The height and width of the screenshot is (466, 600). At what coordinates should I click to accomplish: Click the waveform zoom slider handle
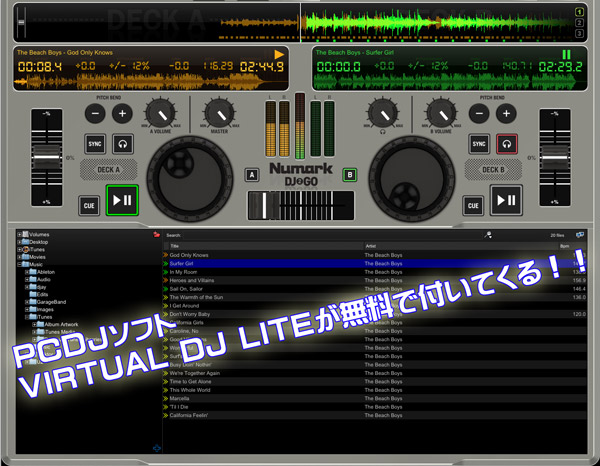tap(21, 23)
